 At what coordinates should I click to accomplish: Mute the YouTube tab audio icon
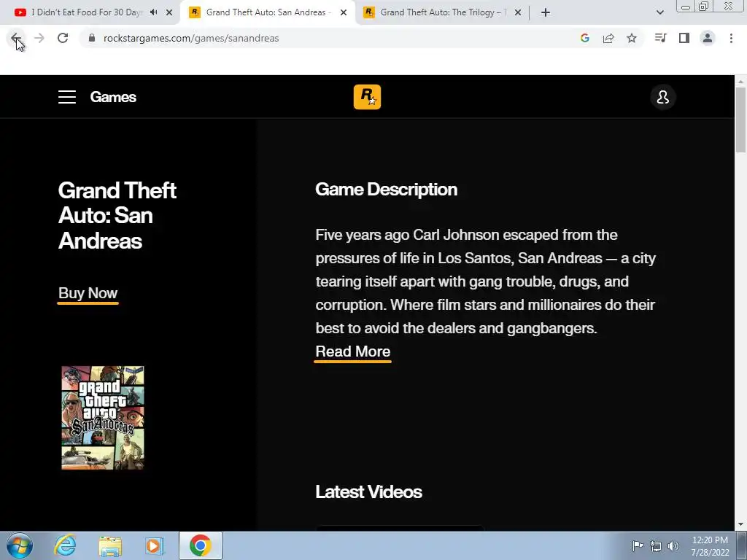(x=153, y=12)
